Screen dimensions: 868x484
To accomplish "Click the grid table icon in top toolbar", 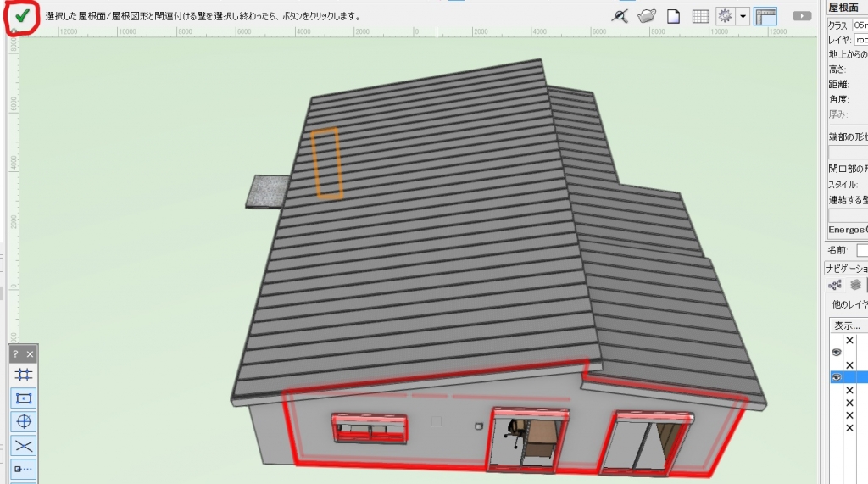I will (700, 16).
